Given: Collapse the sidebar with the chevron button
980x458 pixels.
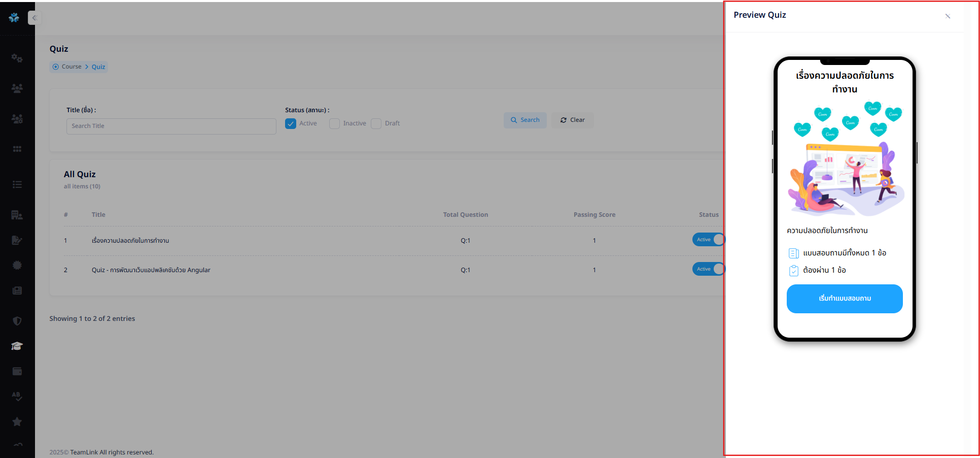Looking at the screenshot, I should [x=34, y=18].
